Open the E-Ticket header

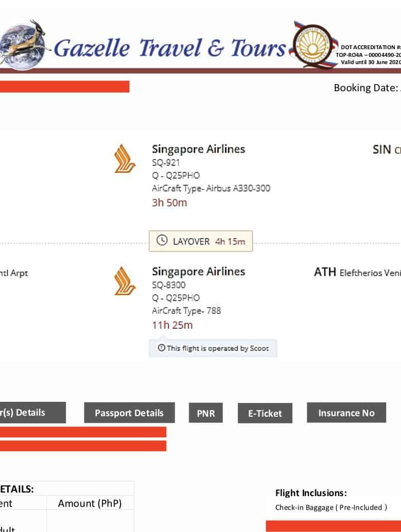(x=265, y=413)
